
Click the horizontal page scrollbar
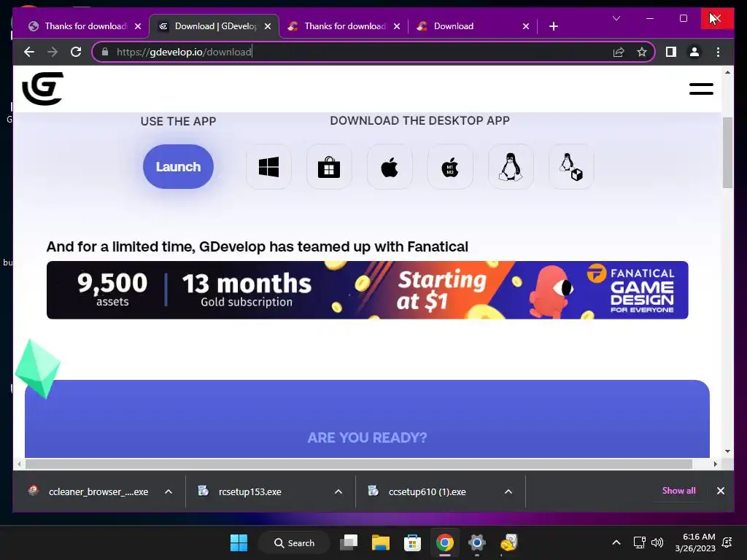click(x=359, y=464)
